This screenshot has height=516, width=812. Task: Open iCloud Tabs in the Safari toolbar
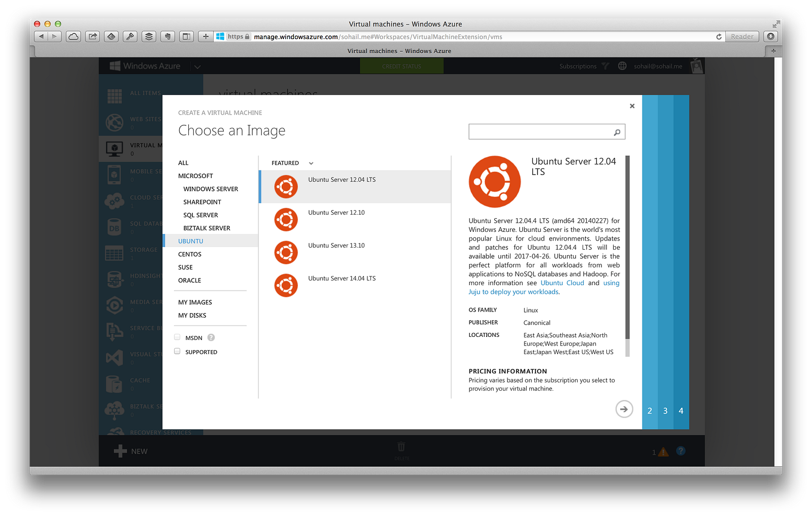point(74,37)
